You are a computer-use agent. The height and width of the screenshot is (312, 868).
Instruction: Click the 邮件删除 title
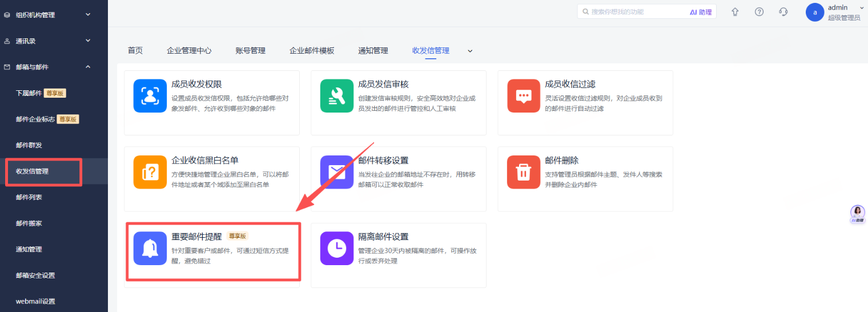562,161
